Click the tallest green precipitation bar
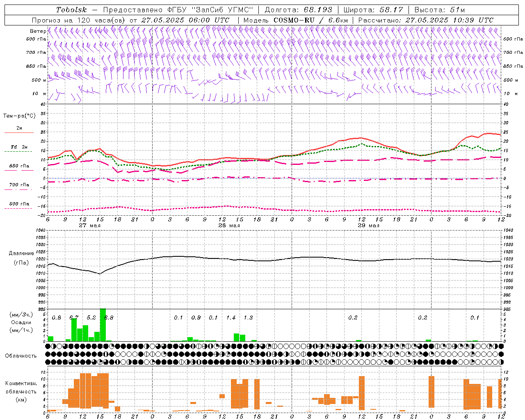The image size is (525, 420). 103,325
